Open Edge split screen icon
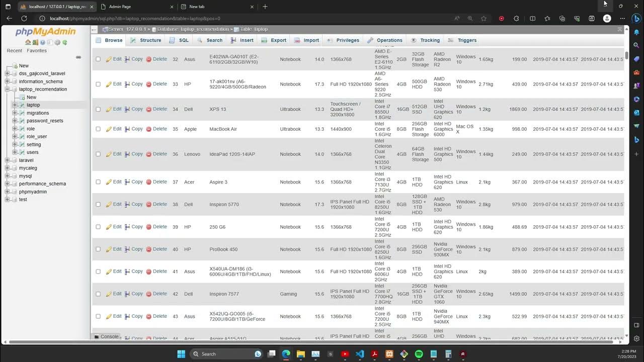The width and height of the screenshot is (644, 362). (532, 18)
